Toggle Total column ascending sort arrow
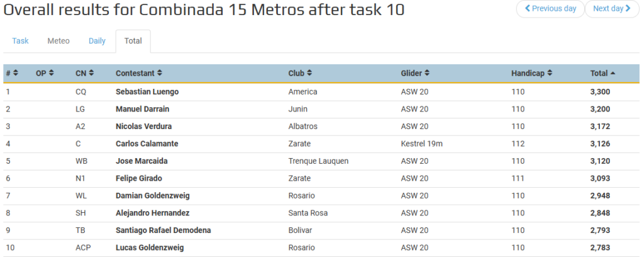 click(x=613, y=73)
